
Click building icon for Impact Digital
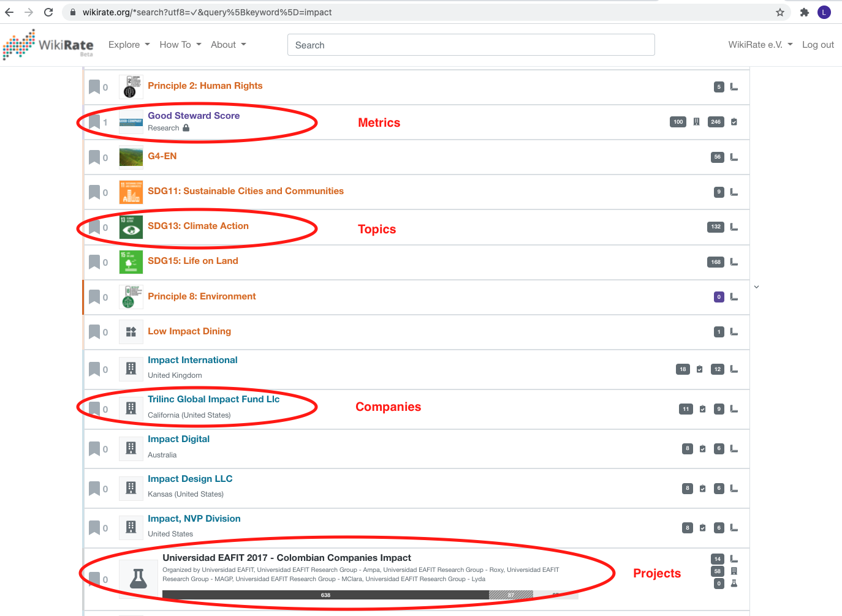(131, 449)
